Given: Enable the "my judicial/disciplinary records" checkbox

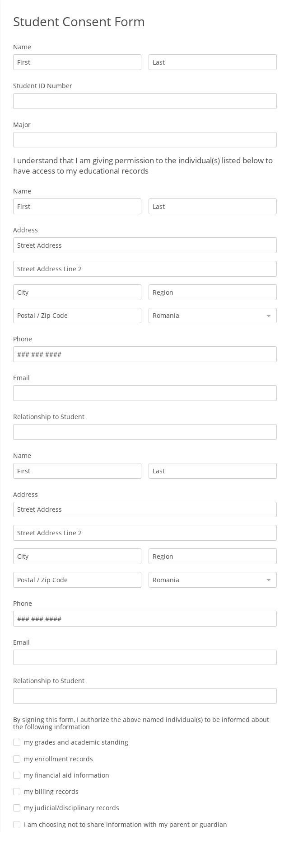Looking at the screenshot, I should [x=17, y=808].
